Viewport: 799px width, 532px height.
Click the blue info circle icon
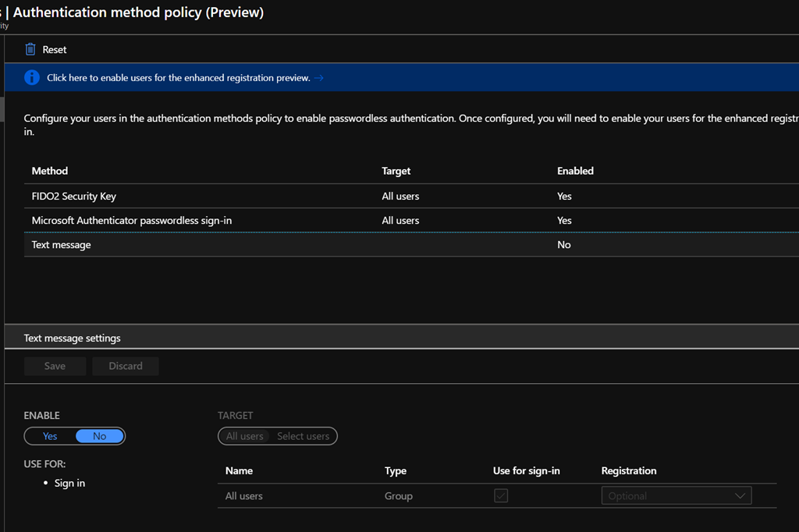click(32, 77)
